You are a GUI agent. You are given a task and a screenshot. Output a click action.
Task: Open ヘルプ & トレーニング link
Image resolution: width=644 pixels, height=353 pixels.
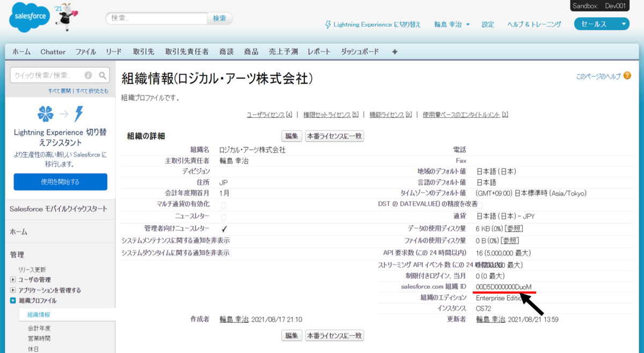(535, 25)
